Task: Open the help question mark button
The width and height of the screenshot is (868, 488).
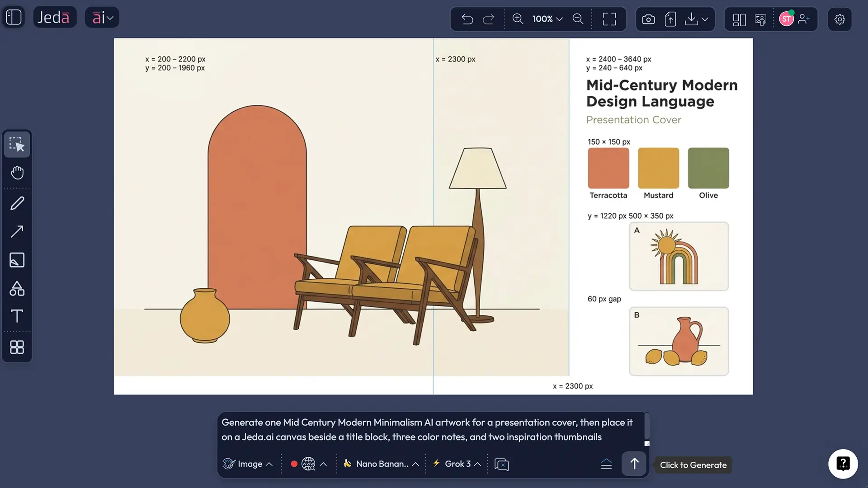Action: click(843, 464)
